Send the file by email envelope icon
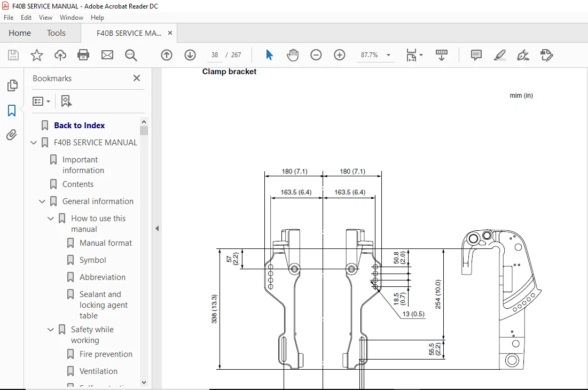This screenshot has height=390, width=588. (107, 55)
